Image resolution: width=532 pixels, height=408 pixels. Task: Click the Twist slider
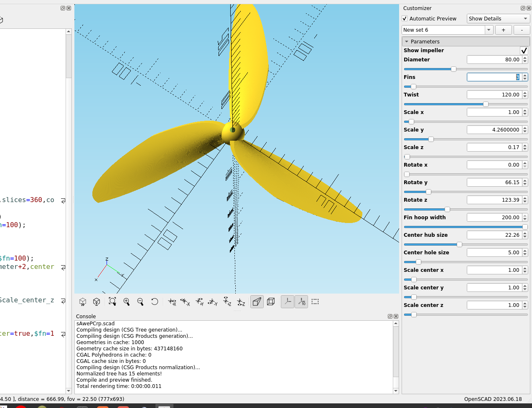(x=485, y=104)
